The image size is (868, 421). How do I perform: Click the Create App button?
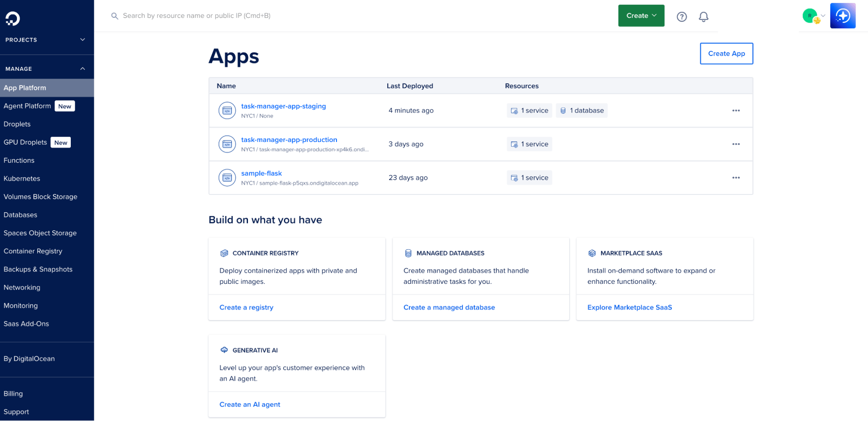[726, 53]
